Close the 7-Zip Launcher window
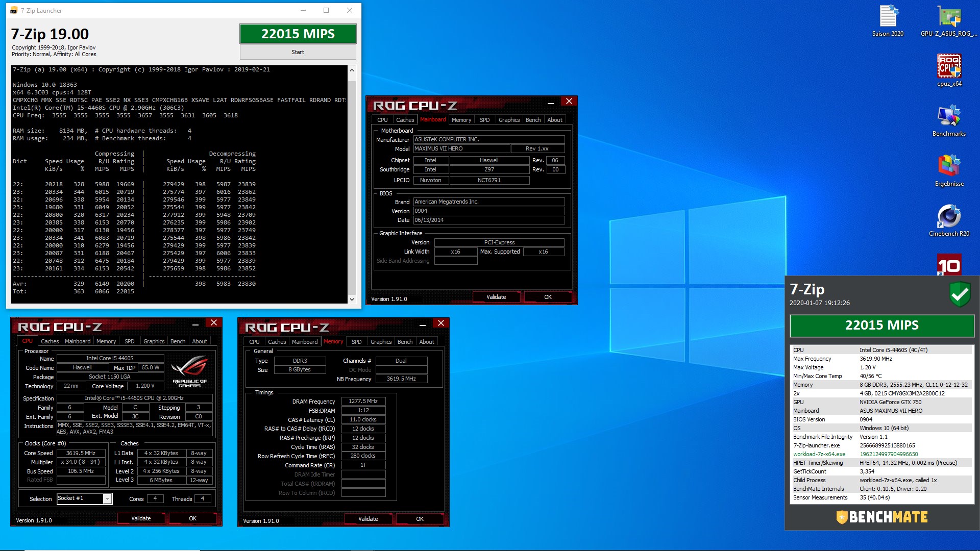Image resolution: width=980 pixels, height=551 pixels. point(350,10)
